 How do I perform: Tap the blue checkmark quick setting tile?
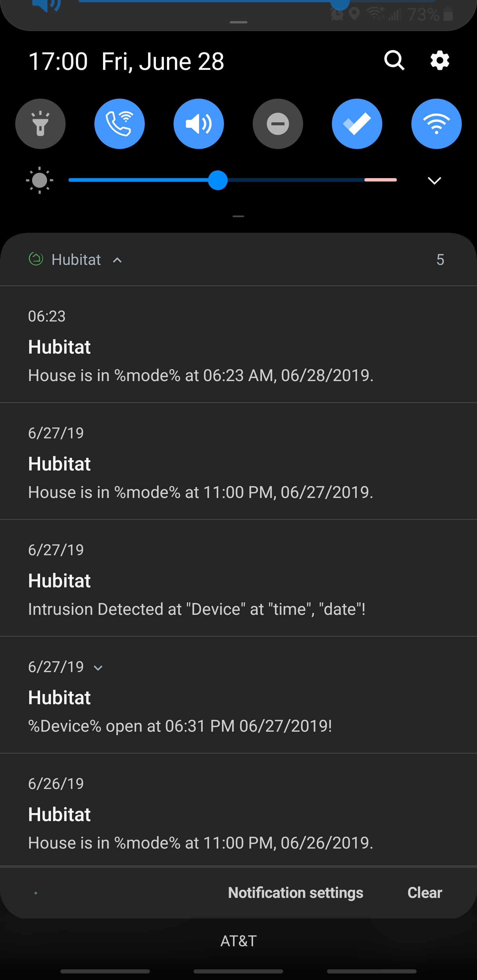click(x=357, y=123)
